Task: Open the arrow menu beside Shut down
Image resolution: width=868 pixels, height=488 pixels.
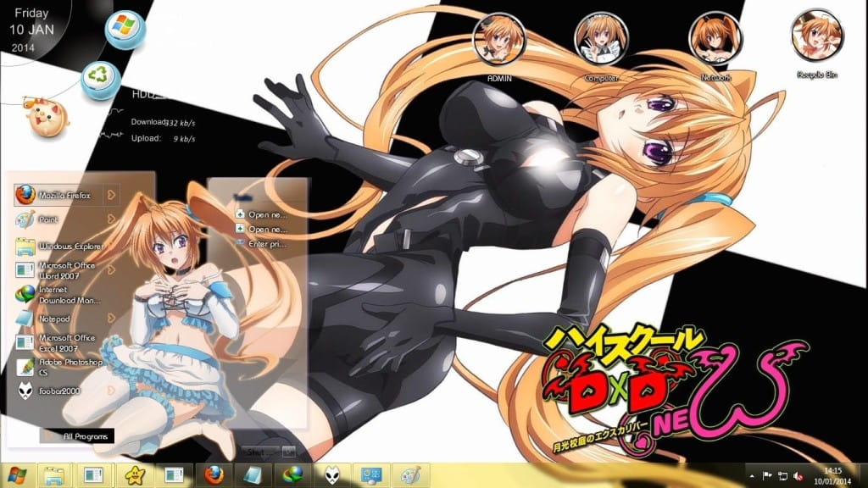Action: click(289, 452)
